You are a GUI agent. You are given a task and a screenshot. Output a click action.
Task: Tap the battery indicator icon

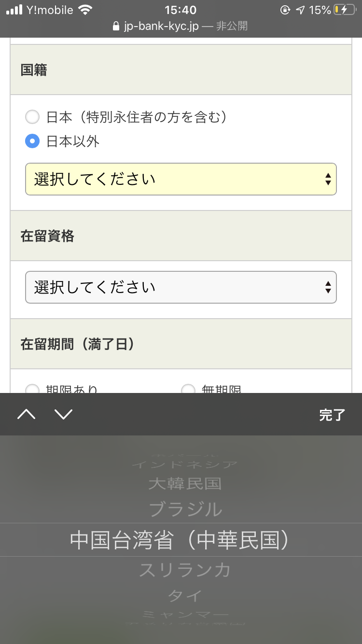pyautogui.click(x=345, y=10)
